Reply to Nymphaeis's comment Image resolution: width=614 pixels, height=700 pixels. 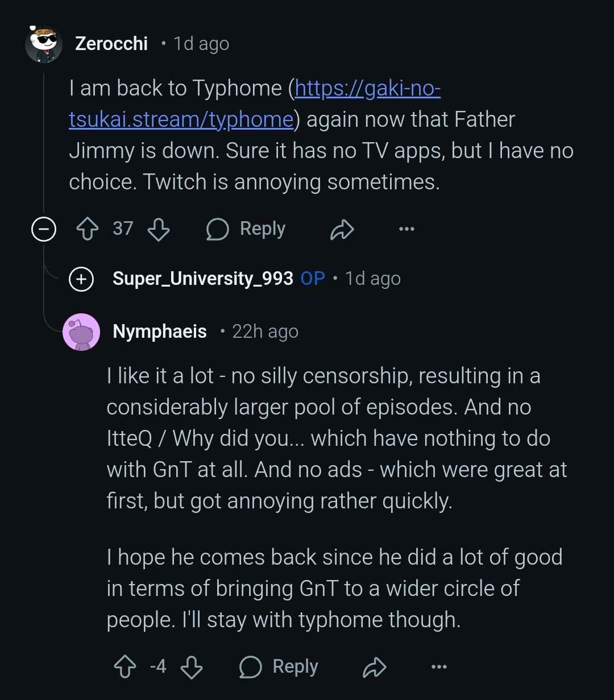[279, 667]
